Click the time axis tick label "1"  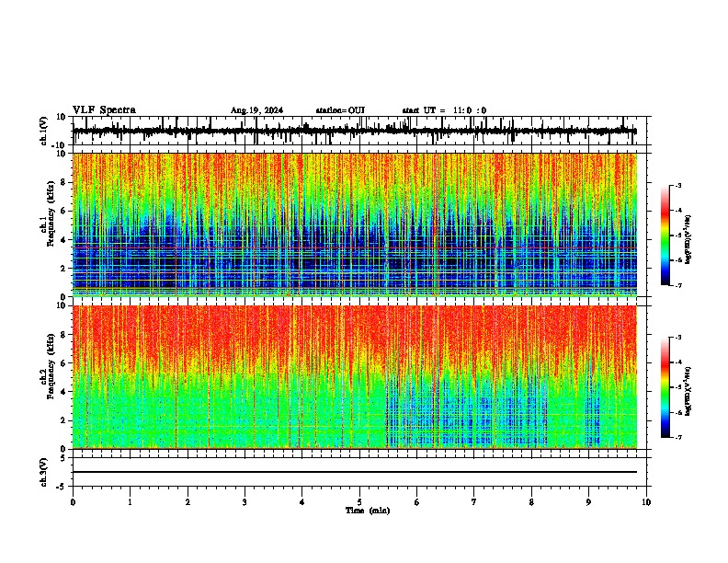click(130, 502)
